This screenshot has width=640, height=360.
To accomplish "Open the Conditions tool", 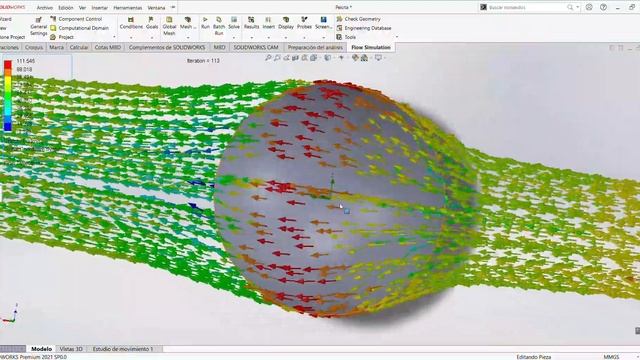I will tap(131, 23).
